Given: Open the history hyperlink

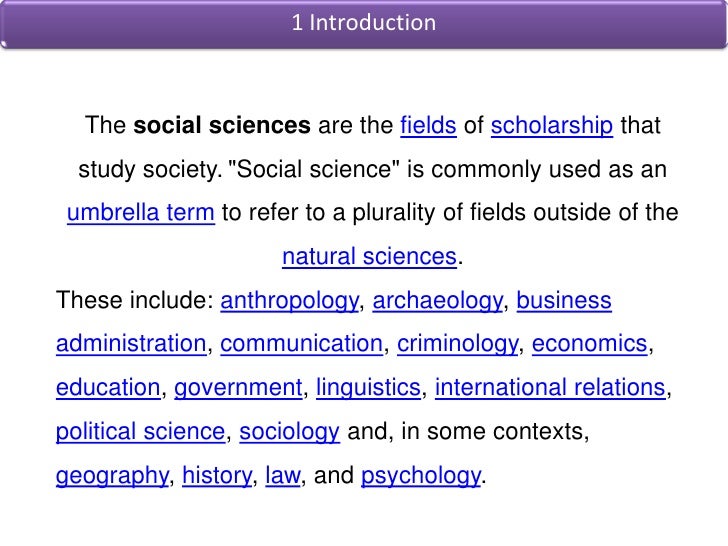Looking at the screenshot, I should tap(217, 476).
